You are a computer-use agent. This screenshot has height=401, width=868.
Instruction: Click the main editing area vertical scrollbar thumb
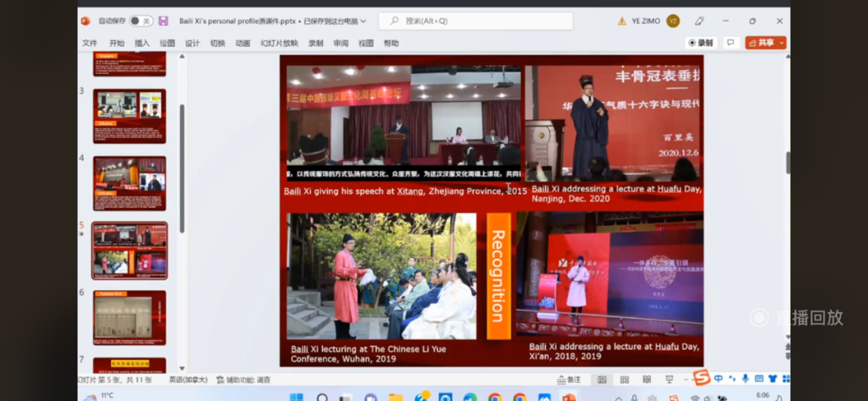(788, 163)
